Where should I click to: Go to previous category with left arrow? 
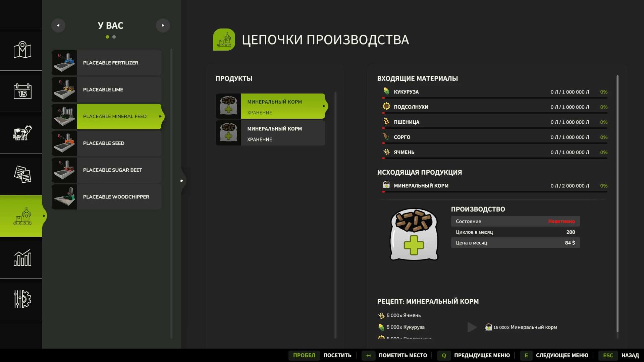pos(58,25)
